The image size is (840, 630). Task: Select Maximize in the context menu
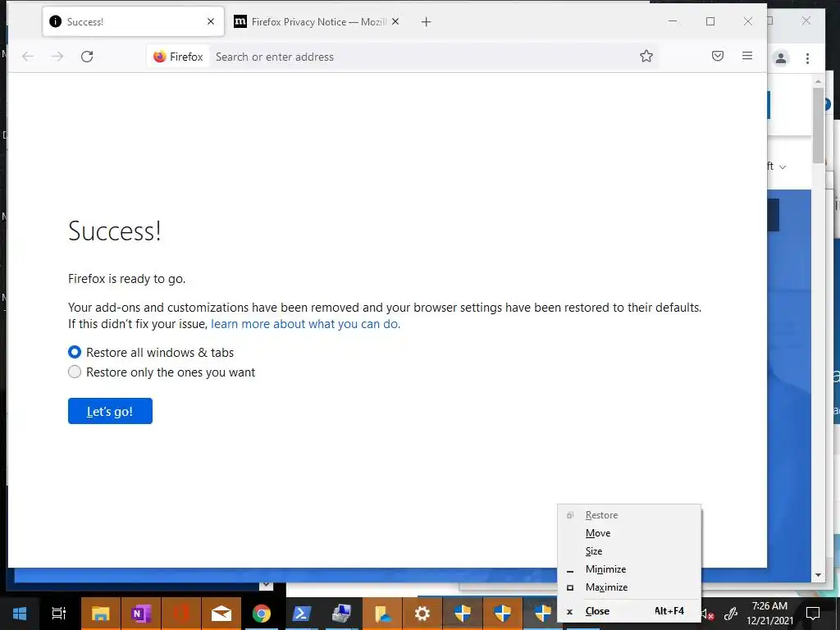629,587
